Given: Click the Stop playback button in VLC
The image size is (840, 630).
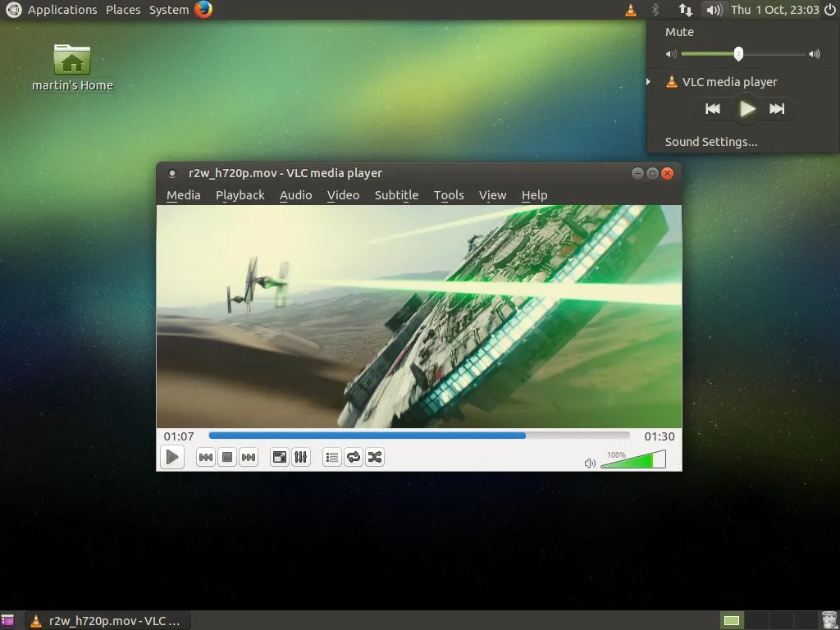Looking at the screenshot, I should [227, 457].
